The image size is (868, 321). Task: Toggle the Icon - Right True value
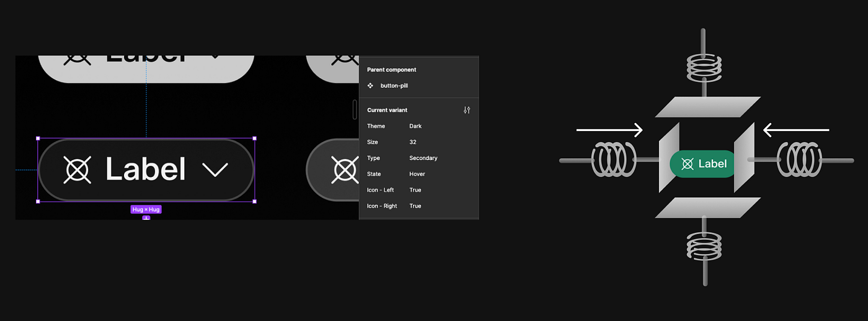[x=415, y=206]
